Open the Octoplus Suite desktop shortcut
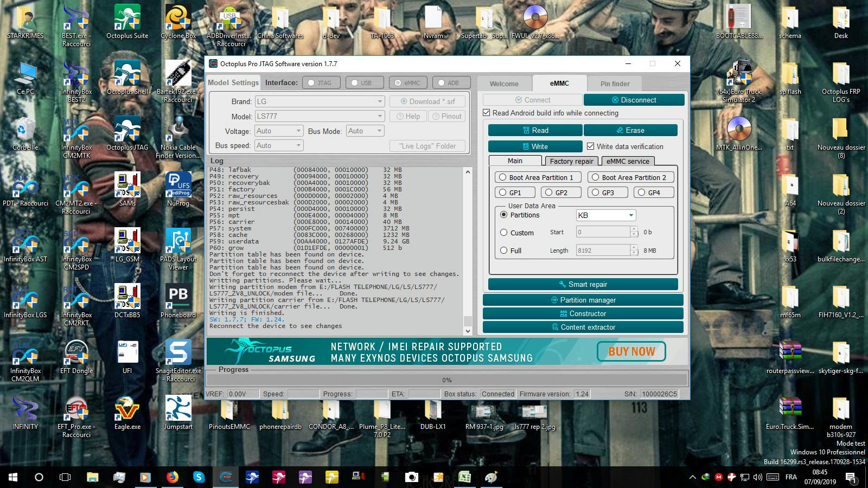868x488 pixels. tap(127, 22)
